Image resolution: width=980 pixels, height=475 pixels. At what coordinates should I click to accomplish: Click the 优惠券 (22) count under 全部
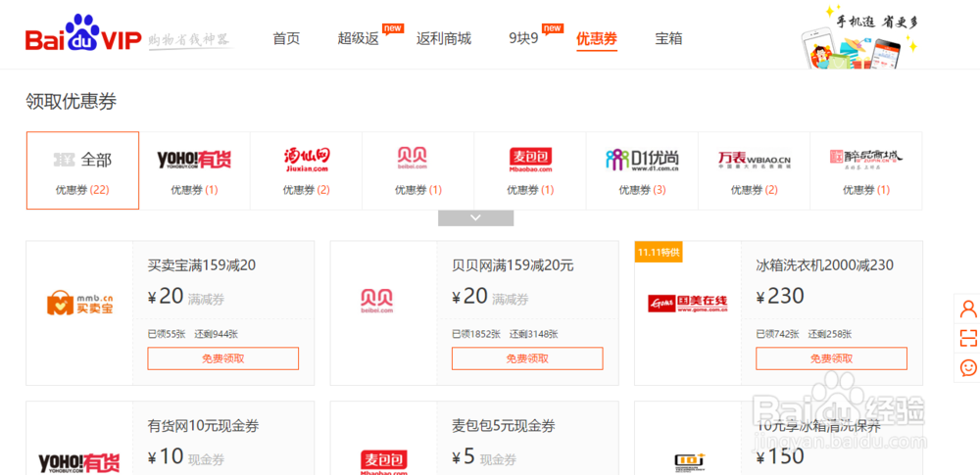82,190
